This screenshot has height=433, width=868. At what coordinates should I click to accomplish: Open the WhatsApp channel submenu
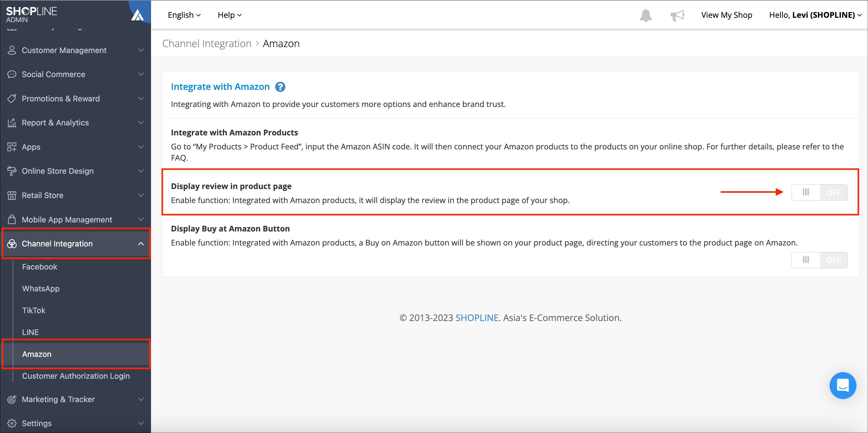(x=41, y=289)
